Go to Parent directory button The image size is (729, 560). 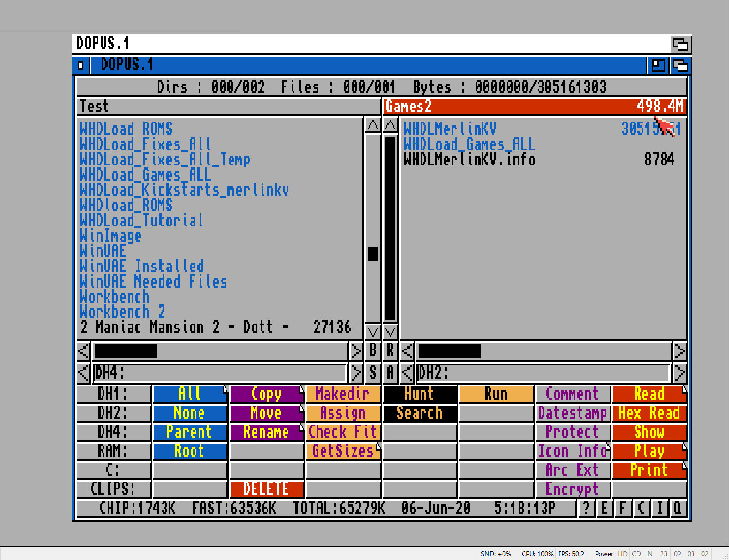pos(190,432)
